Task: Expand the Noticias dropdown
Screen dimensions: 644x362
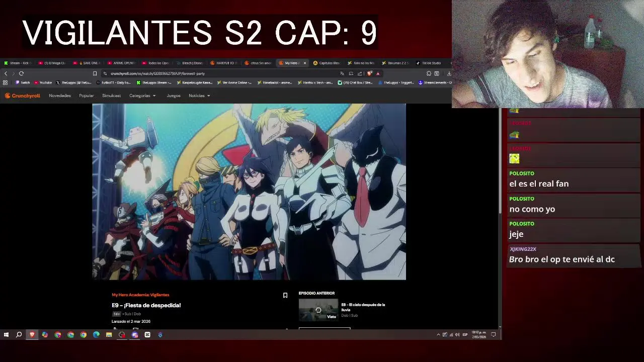Action: tap(199, 96)
